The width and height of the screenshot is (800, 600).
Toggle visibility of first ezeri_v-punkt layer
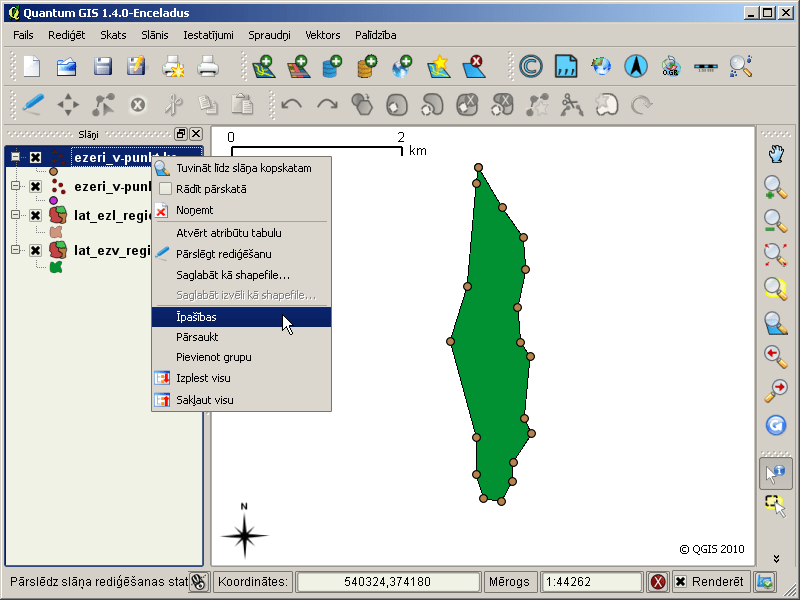(35, 157)
